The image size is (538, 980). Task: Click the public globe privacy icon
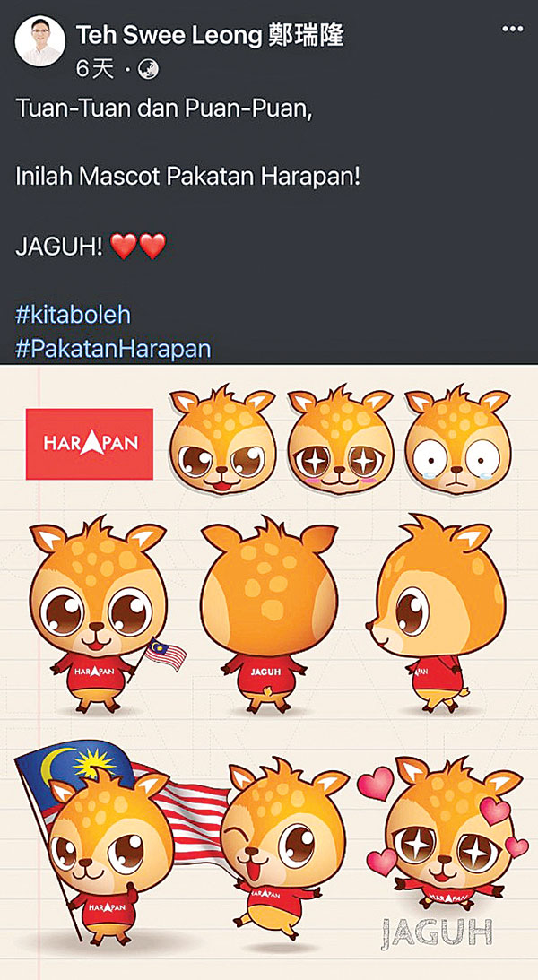148,70
